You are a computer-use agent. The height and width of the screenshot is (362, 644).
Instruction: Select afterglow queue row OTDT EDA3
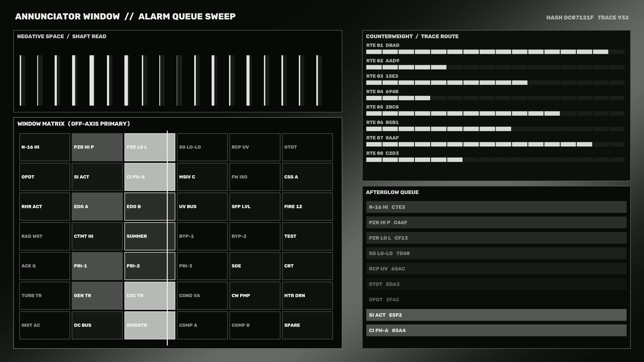tap(496, 284)
